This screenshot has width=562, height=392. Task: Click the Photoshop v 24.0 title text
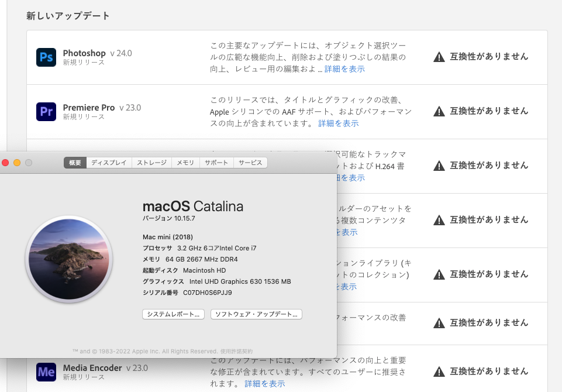(x=98, y=53)
